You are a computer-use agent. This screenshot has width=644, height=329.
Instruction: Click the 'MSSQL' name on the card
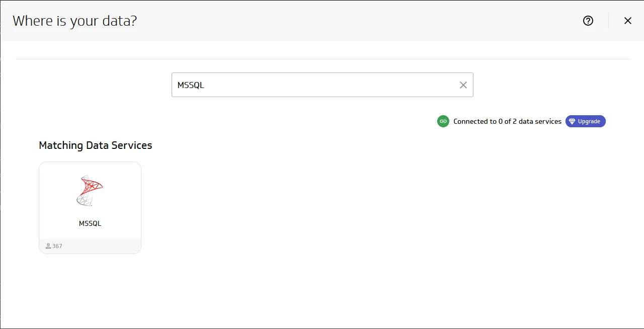click(90, 223)
